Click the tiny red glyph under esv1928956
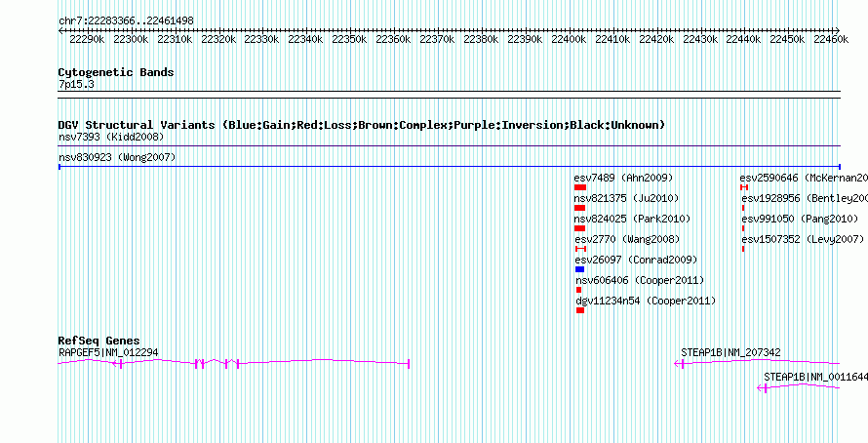This screenshot has height=443, width=868. pos(743,208)
